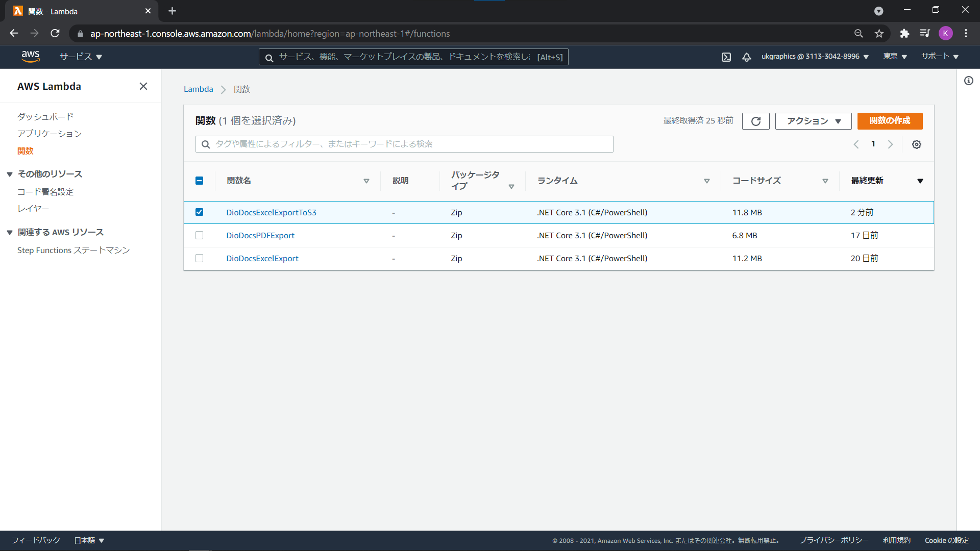Open Step Functions ステートマシン link
This screenshot has width=980, height=551.
[x=73, y=250]
